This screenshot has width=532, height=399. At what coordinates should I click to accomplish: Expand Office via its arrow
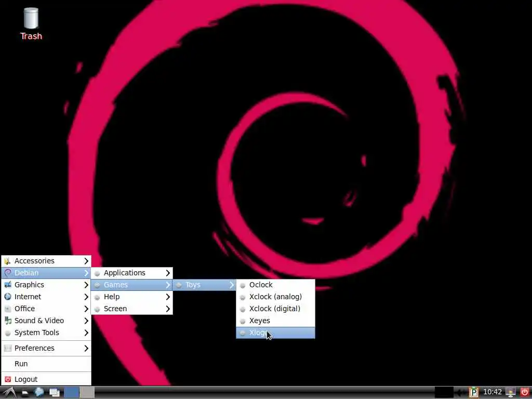click(x=86, y=309)
